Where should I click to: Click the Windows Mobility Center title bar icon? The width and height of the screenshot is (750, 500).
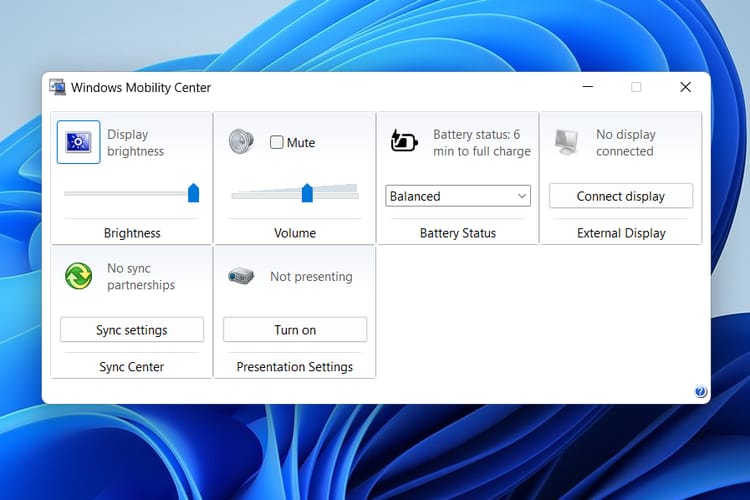57,87
